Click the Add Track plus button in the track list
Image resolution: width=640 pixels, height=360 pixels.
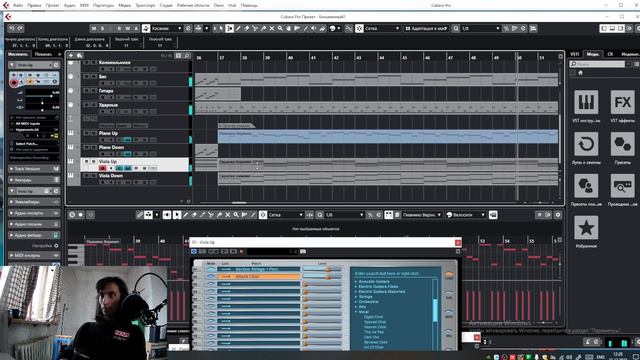71,56
